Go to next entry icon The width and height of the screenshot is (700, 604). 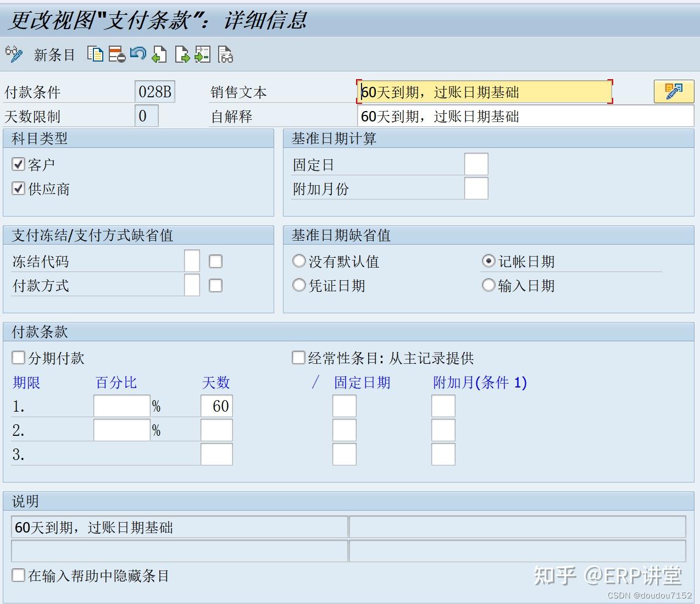point(182,54)
